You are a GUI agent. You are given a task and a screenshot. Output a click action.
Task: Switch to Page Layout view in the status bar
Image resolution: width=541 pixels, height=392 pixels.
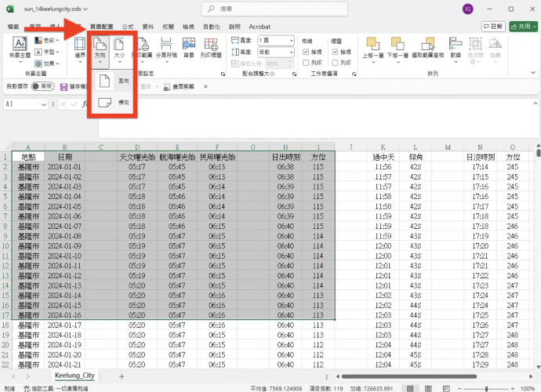click(x=428, y=389)
